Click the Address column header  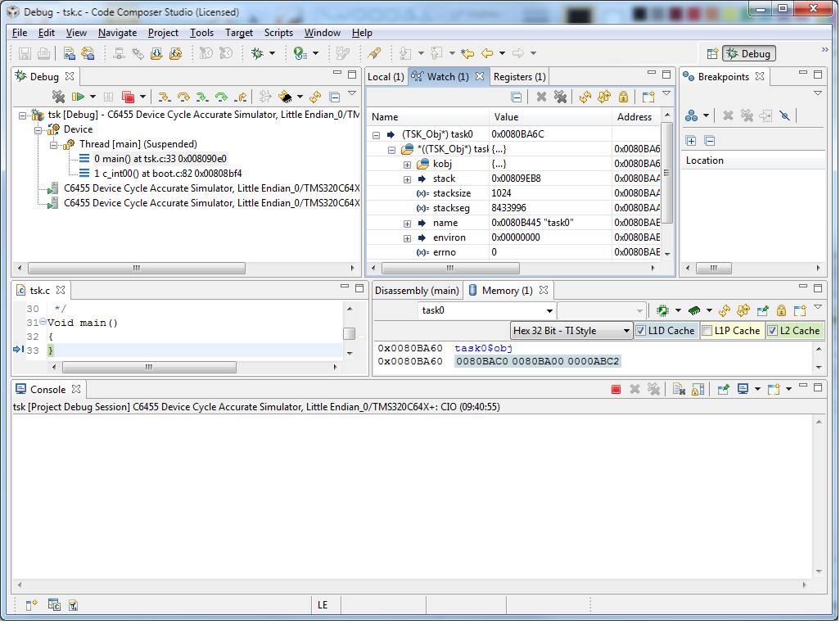(x=636, y=117)
